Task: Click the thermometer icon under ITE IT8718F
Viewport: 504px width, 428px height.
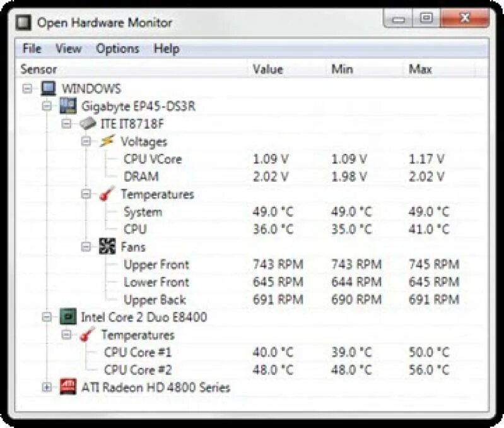Action: 107,194
